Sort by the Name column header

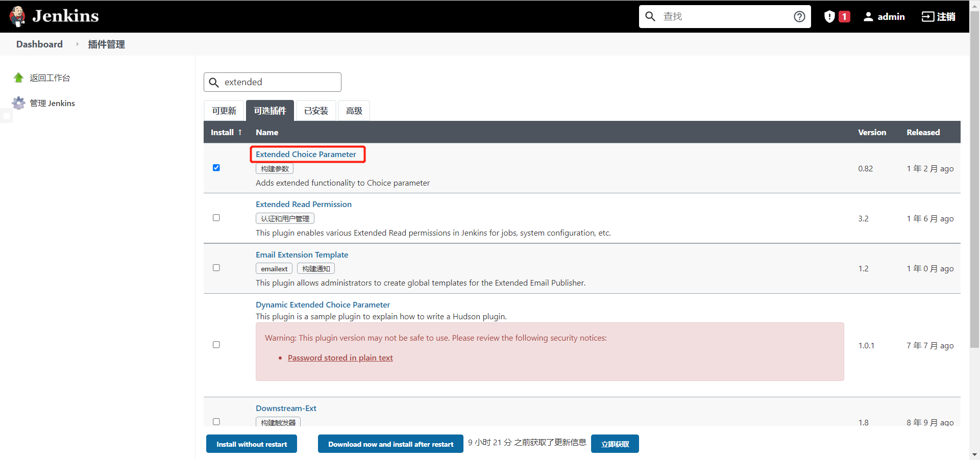[267, 132]
